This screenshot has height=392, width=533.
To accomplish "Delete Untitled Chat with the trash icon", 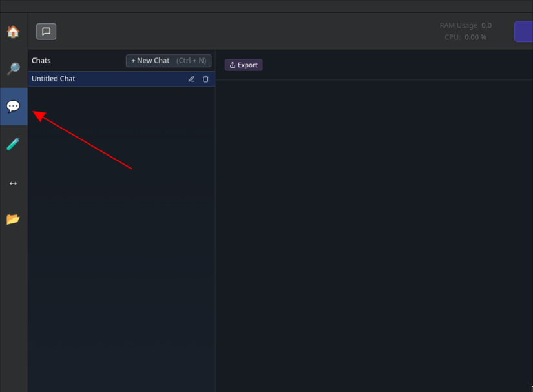I will click(205, 79).
